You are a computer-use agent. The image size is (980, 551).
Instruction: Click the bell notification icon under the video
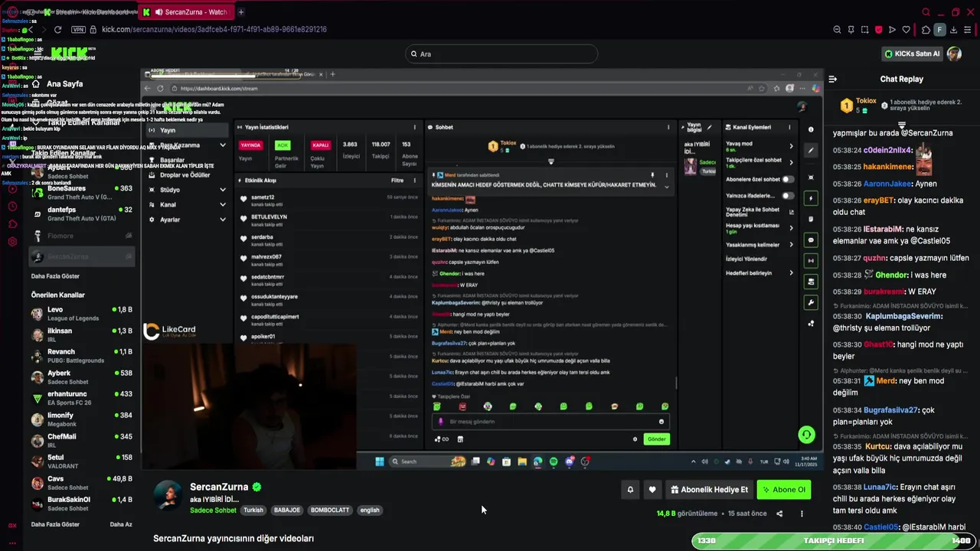(x=630, y=490)
